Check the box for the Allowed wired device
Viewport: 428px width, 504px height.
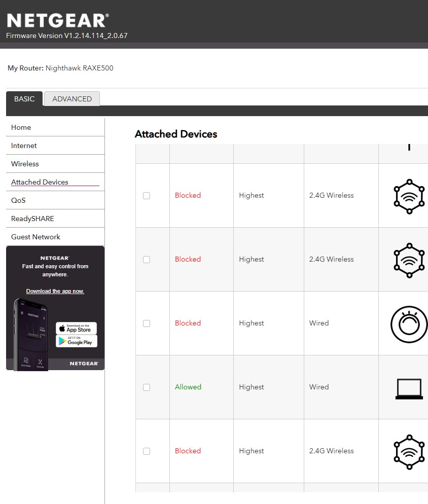pyautogui.click(x=147, y=387)
